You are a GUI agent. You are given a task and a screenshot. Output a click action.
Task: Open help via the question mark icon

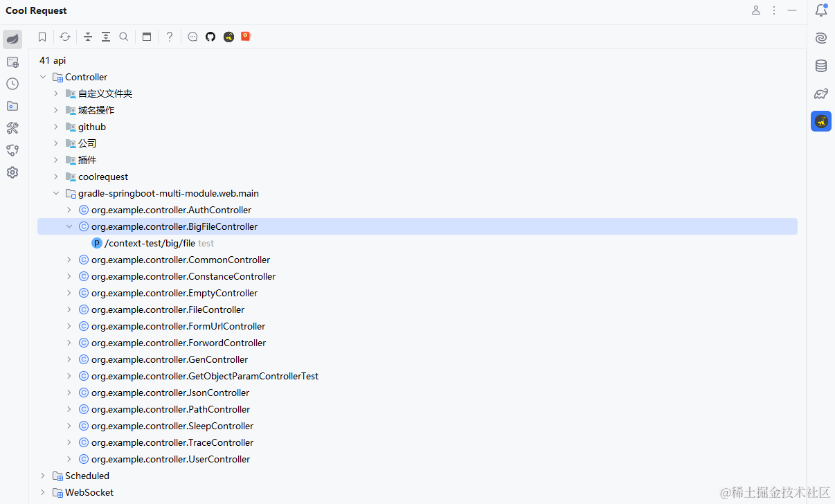tap(170, 37)
